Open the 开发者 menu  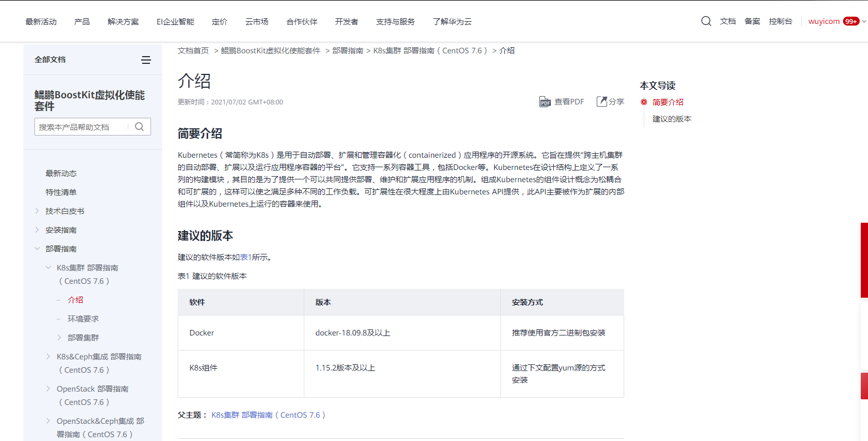click(347, 22)
